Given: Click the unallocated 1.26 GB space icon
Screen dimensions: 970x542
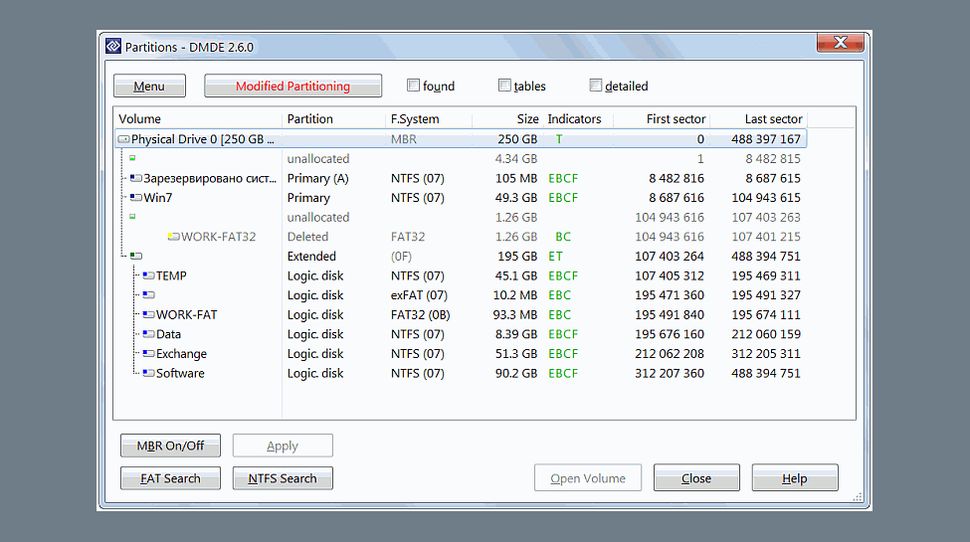Looking at the screenshot, I should (132, 217).
